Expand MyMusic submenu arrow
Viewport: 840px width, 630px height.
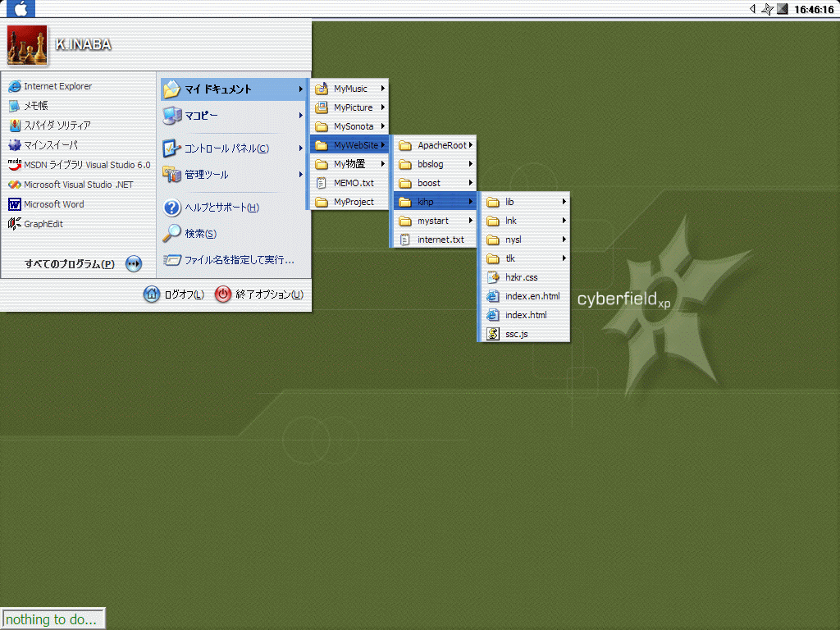(382, 89)
